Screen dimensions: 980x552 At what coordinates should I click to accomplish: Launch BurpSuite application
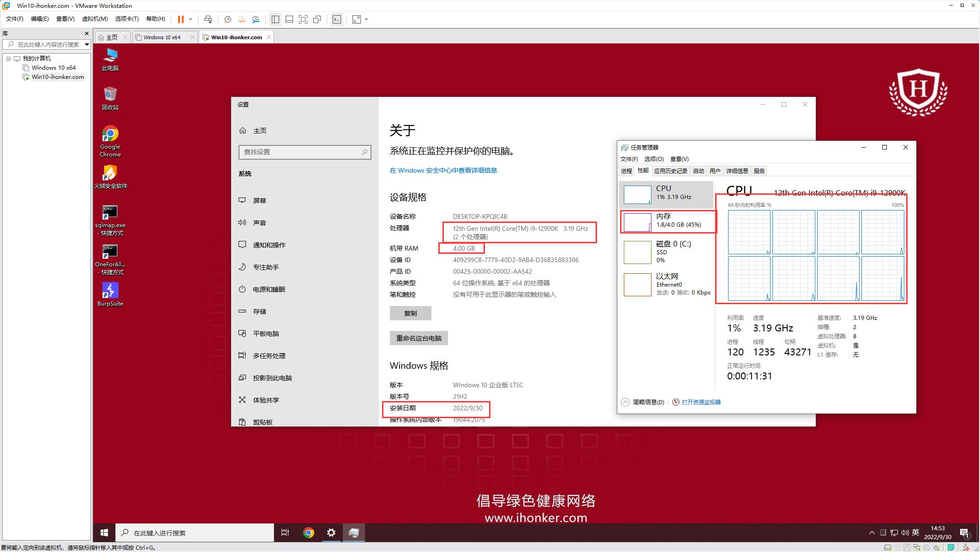pyautogui.click(x=109, y=292)
